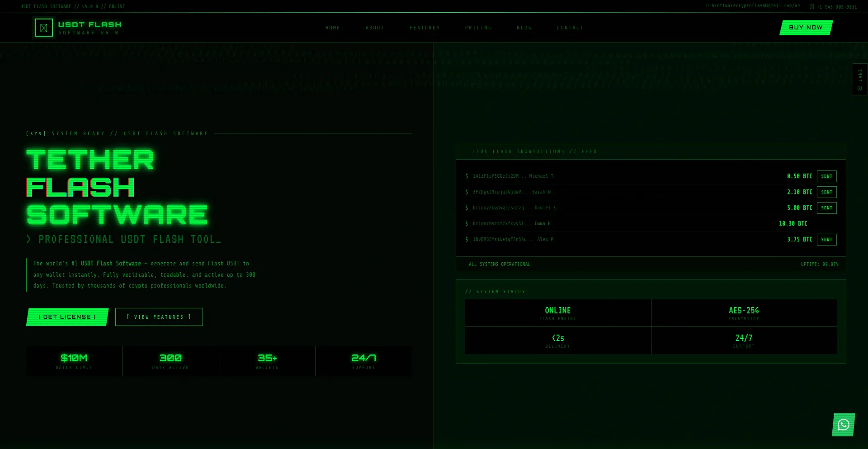Click the dollar icon on Sarah W. row
The height and width of the screenshot is (449, 868).
467,192
